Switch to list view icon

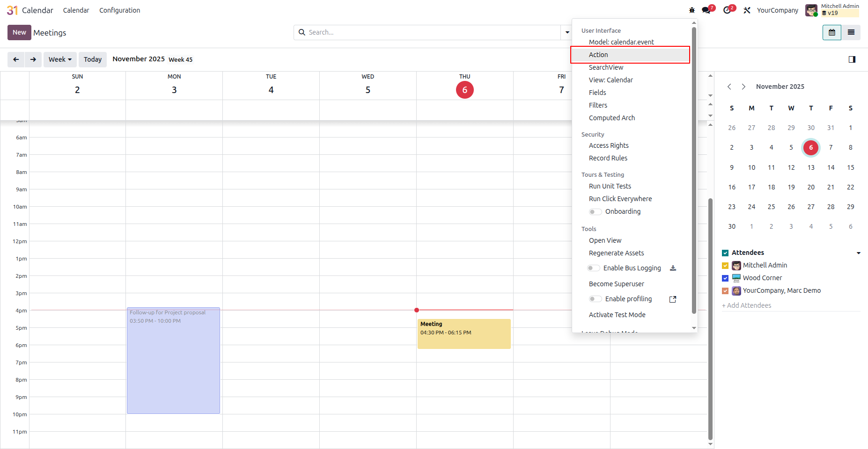[851, 32]
